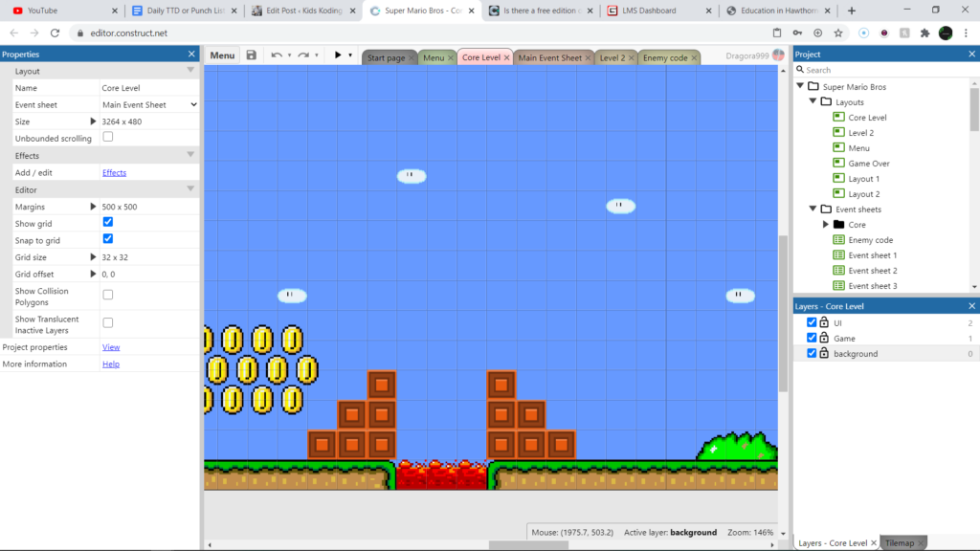This screenshot has height=551, width=980.
Task: Click the vertical layout scrollbar thumb
Action: (783, 314)
